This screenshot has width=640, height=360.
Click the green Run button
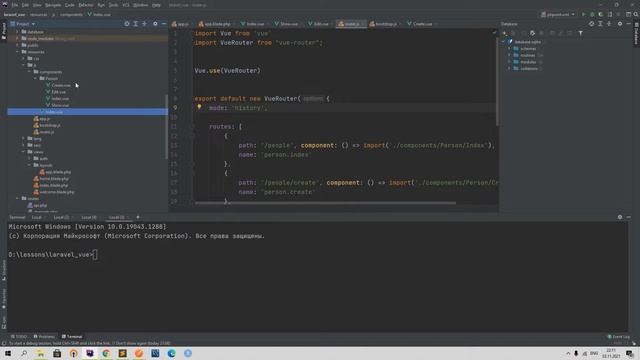(x=583, y=14)
